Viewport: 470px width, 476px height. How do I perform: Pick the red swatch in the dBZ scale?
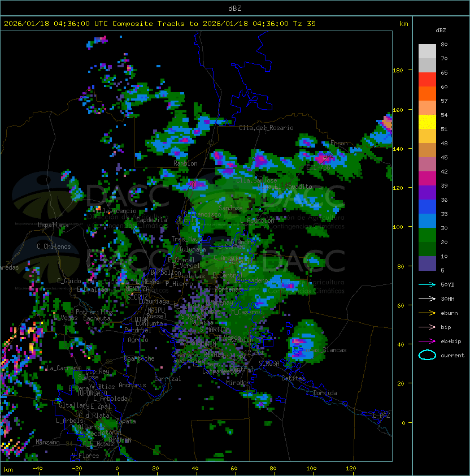click(x=427, y=80)
